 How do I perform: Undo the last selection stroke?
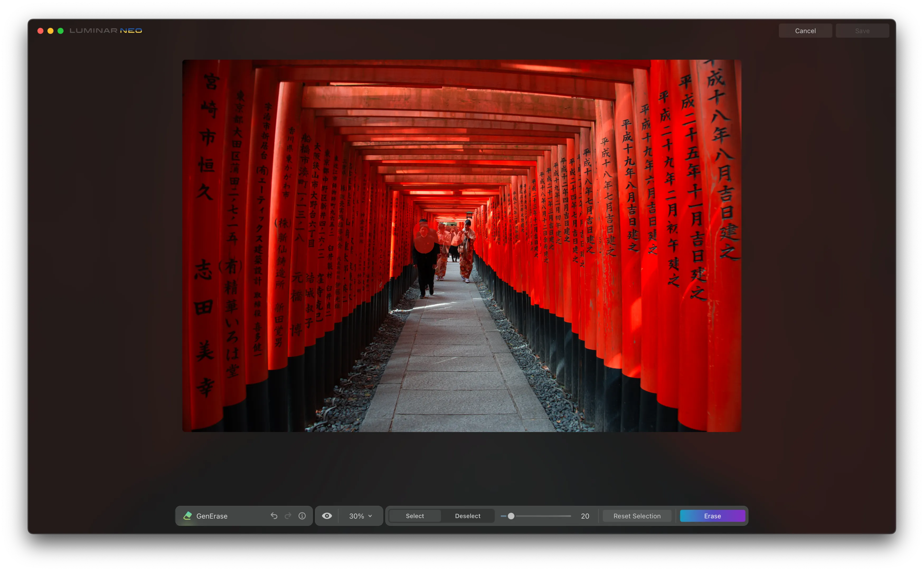pos(274,516)
